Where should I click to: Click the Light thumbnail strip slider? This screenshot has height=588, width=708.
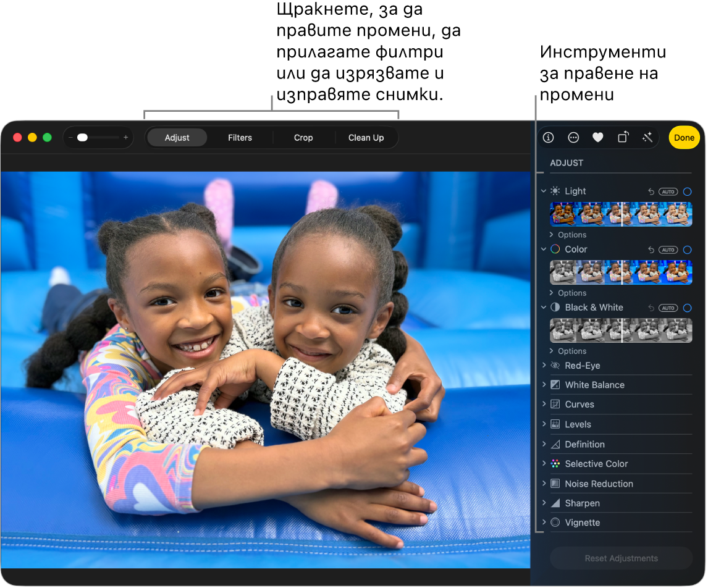coord(622,214)
